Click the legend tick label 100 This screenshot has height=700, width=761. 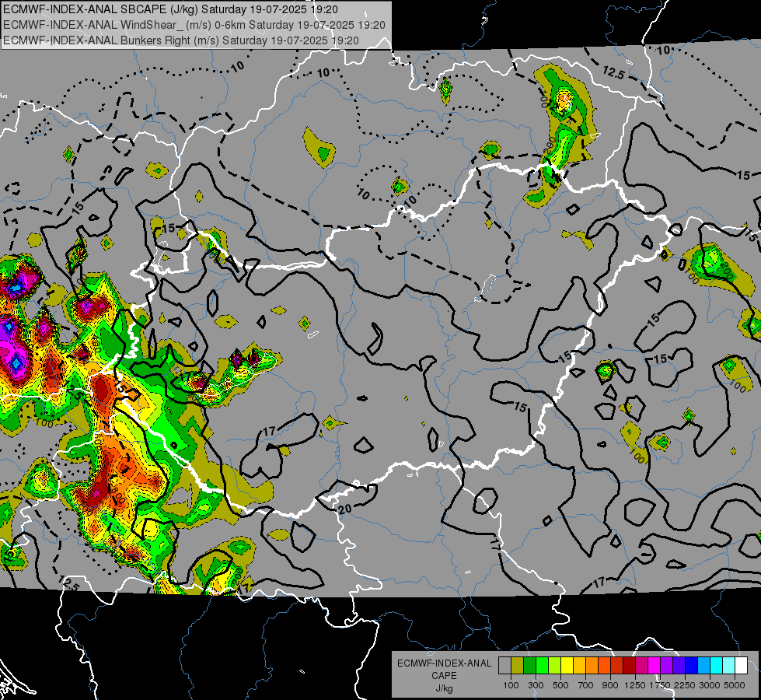[x=511, y=685]
